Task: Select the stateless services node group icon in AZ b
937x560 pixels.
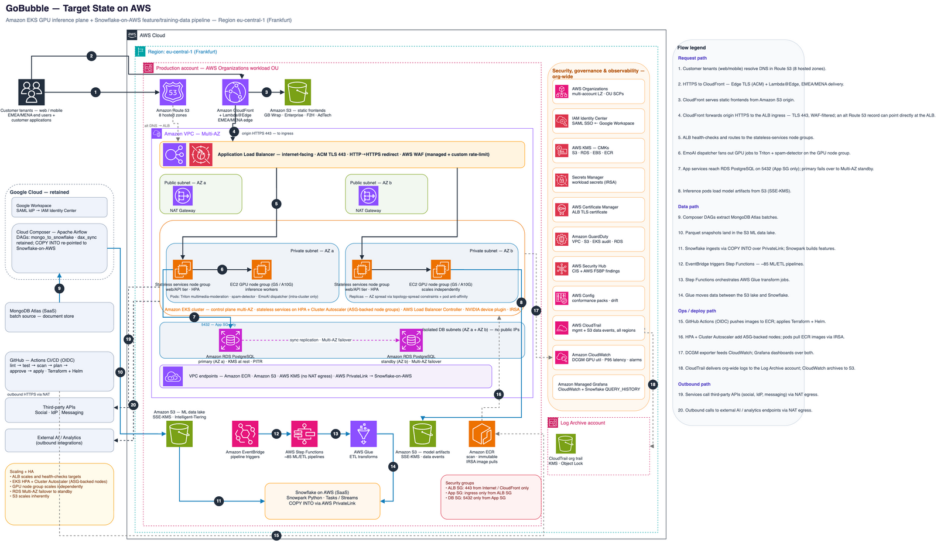Action: click(x=362, y=270)
